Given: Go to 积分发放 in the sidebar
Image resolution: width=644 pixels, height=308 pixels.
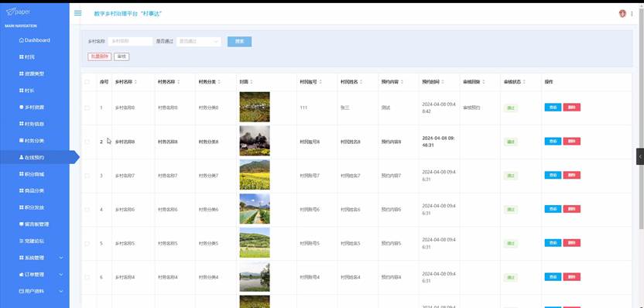Looking at the screenshot, I should pos(35,207).
